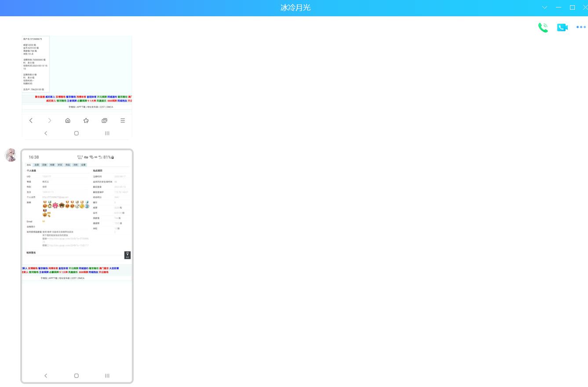Start a video call with the contact
This screenshot has width=588, height=387.
pos(562,27)
